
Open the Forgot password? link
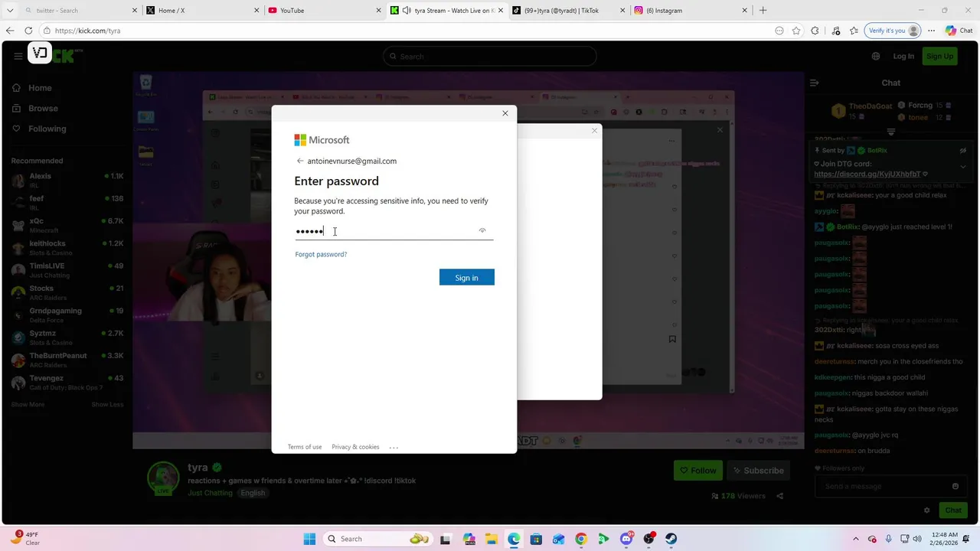pyautogui.click(x=321, y=254)
